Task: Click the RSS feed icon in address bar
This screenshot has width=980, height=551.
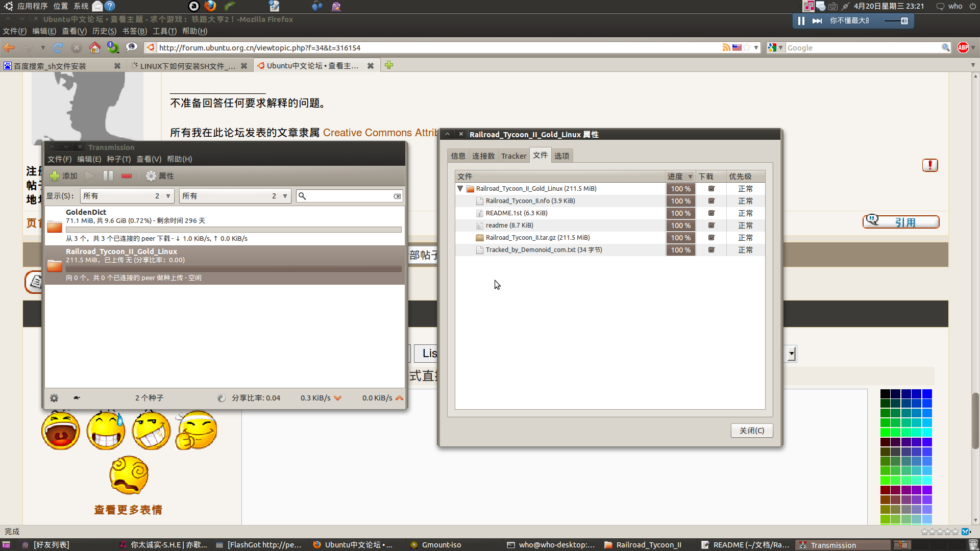Action: click(x=726, y=47)
